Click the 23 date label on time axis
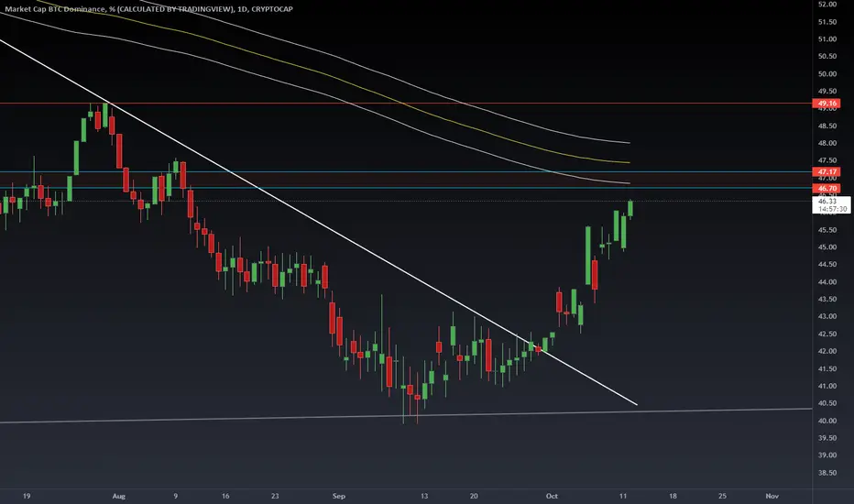The image size is (854, 504). (x=275, y=497)
